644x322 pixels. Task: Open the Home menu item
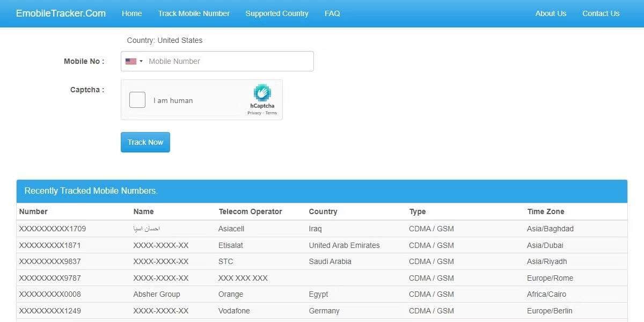click(131, 13)
